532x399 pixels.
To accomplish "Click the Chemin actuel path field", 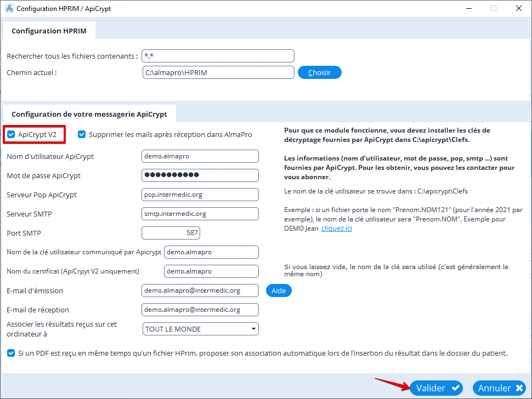I will pyautogui.click(x=218, y=72).
